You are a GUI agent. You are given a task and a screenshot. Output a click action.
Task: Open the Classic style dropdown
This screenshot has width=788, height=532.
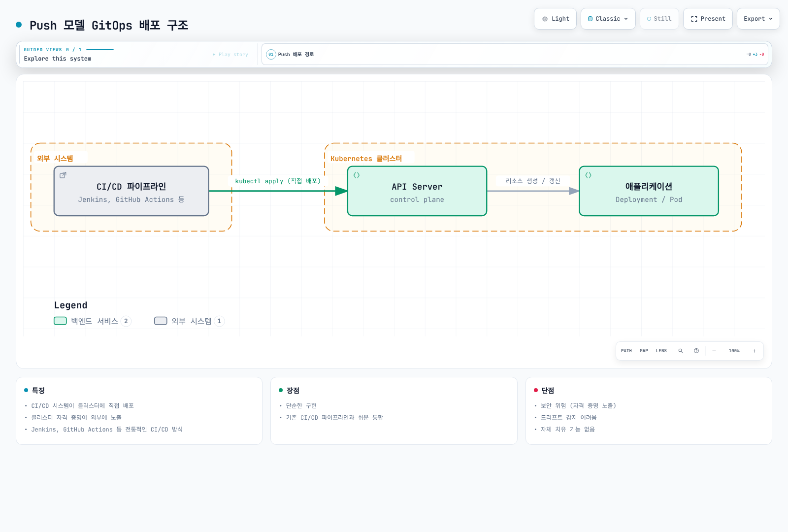[608, 19]
